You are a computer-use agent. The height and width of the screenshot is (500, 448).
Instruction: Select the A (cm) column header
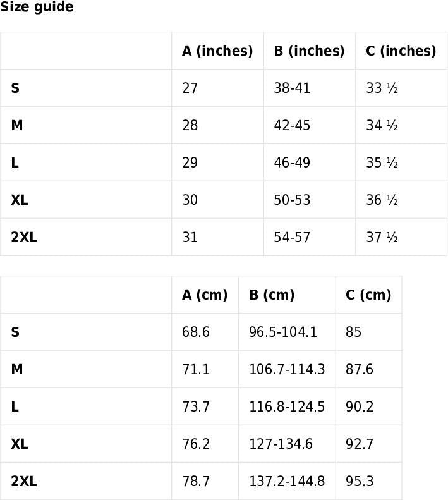click(205, 295)
